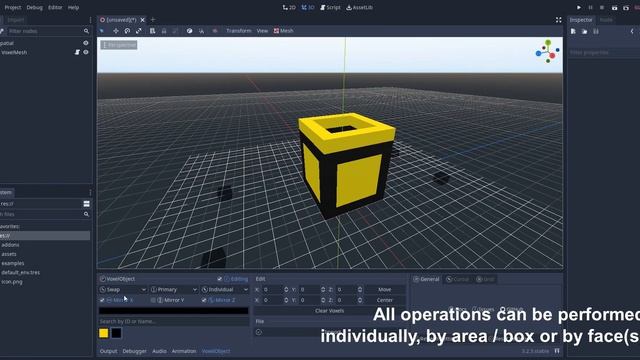Image resolution: width=640 pixels, height=360 pixels.
Task: Pick the black voxel color swatch
Action: click(116, 333)
